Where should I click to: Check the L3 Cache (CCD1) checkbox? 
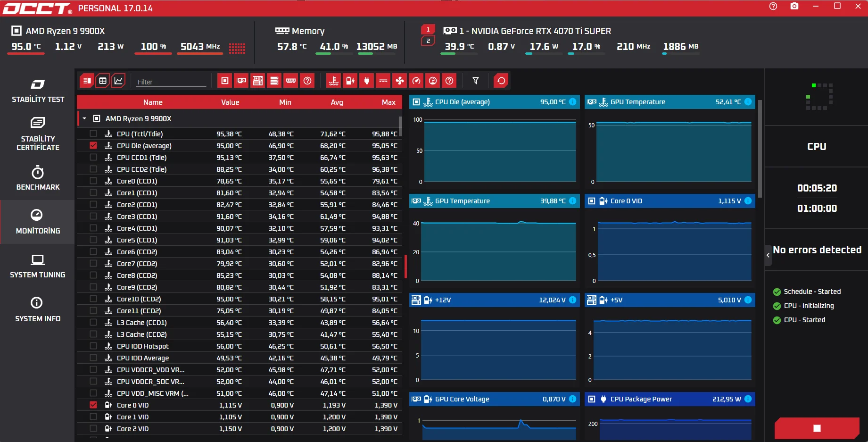point(93,323)
